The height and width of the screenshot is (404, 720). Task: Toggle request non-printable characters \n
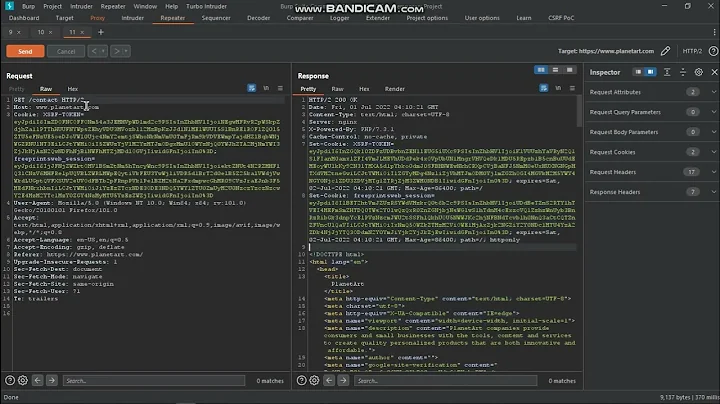click(x=266, y=88)
